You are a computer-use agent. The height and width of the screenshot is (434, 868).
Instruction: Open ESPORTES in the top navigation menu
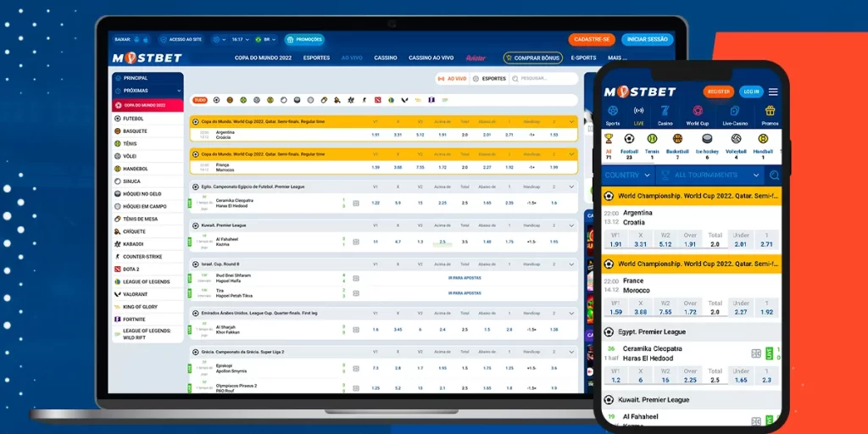(317, 58)
